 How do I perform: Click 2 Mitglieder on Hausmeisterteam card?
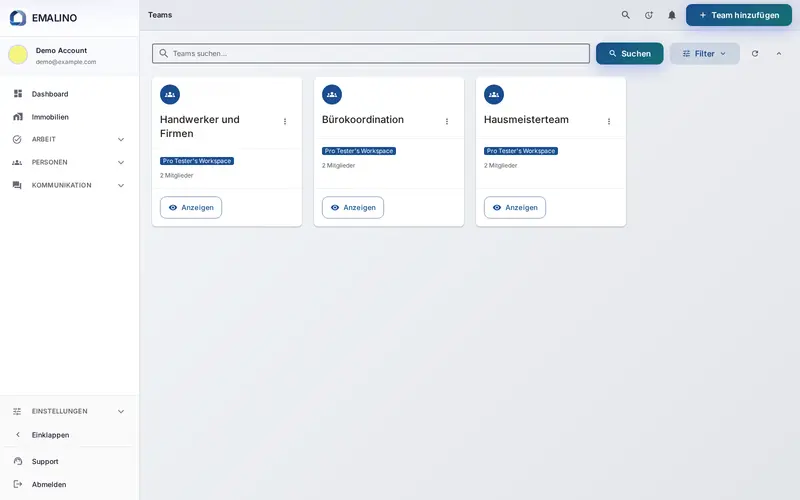point(501,165)
